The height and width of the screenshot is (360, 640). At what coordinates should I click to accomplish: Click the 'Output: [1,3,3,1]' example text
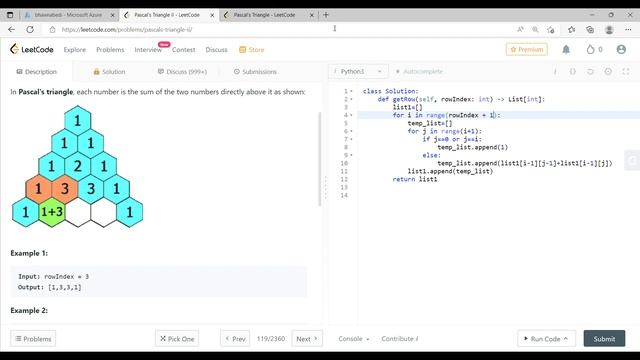pyautogui.click(x=49, y=287)
